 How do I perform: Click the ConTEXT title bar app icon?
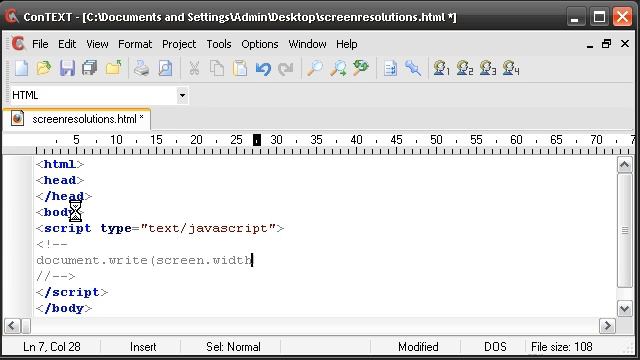click(12, 16)
